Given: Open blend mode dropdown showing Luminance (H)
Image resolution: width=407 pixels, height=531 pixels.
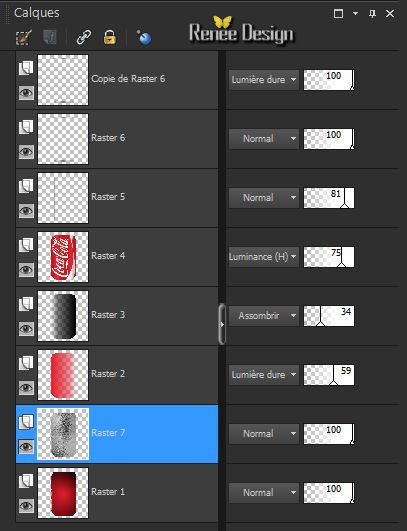Looking at the screenshot, I should [x=263, y=257].
